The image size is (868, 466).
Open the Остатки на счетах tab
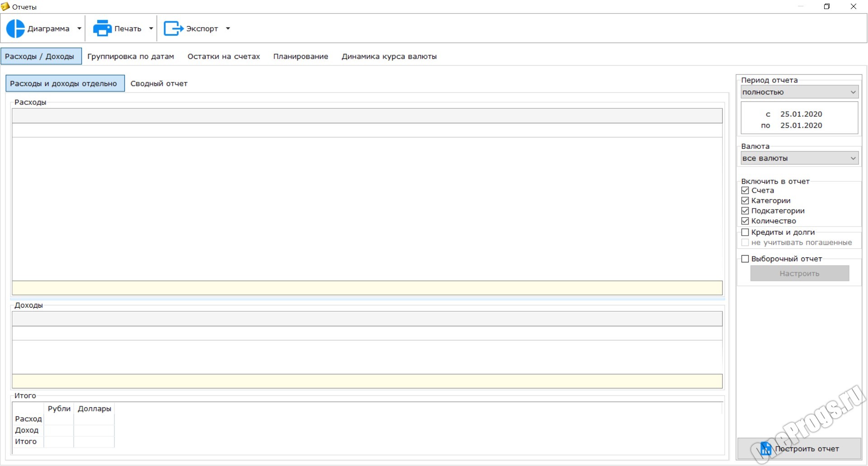[x=224, y=57]
